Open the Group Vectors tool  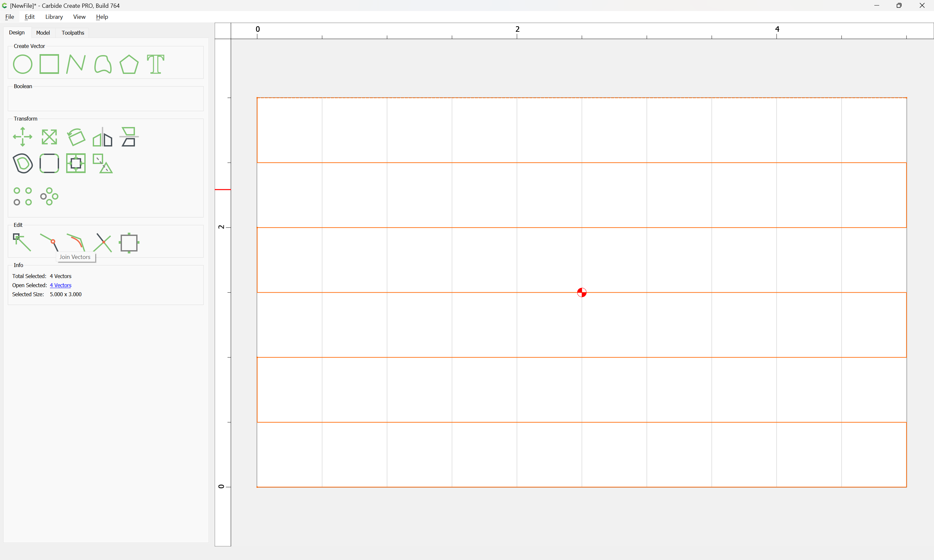[102, 163]
